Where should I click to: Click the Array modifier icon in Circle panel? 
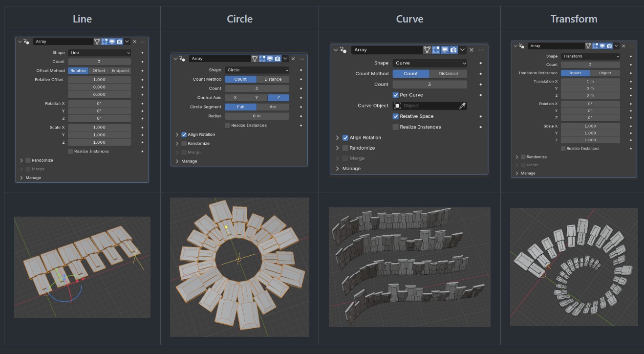pyautogui.click(x=182, y=59)
